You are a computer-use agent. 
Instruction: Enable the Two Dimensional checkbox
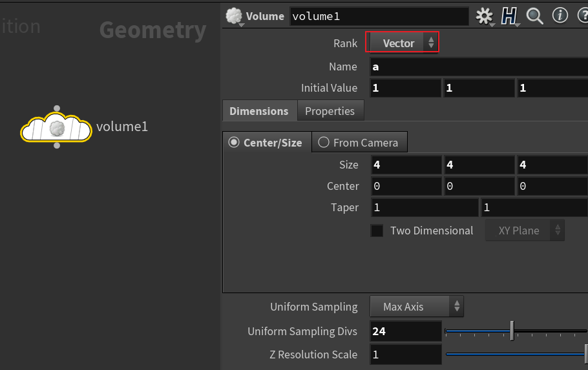(377, 231)
